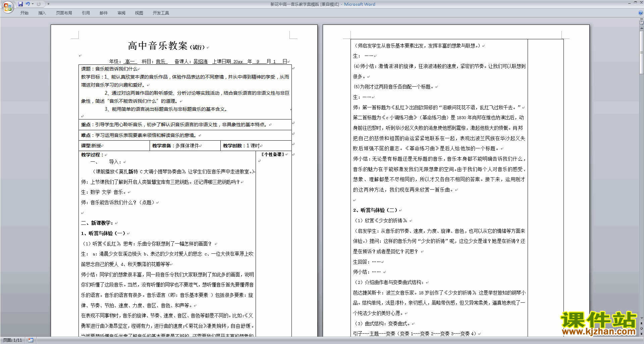644x344 pixels.
Task: Click the Previous Page double-arrow button
Action: tap(642, 324)
